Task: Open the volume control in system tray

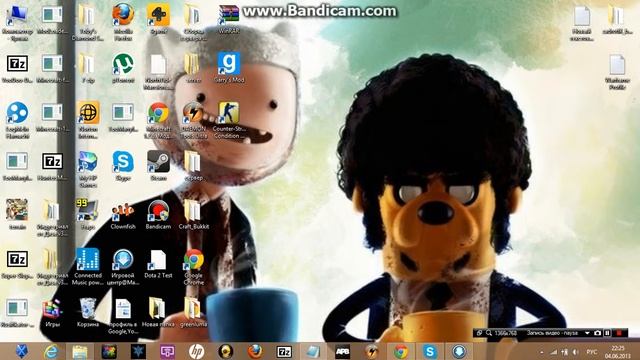Action: click(x=576, y=352)
